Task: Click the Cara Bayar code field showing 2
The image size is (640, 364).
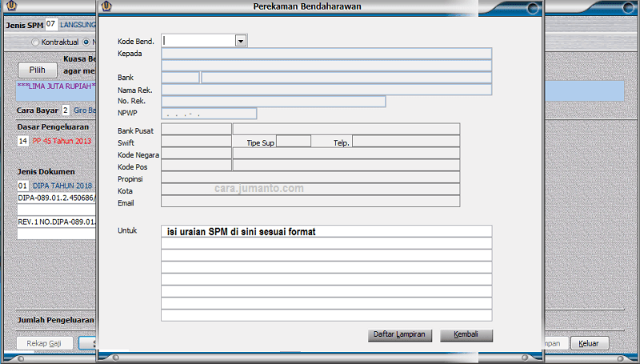Action: tap(66, 110)
